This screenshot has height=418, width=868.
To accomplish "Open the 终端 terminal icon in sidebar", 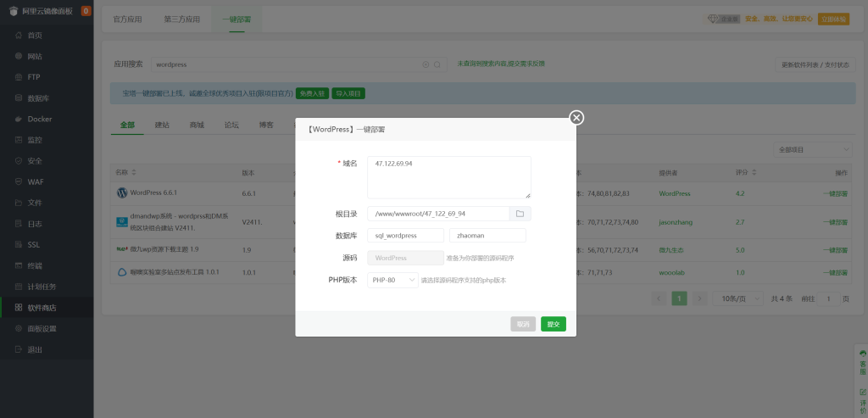I will click(19, 265).
